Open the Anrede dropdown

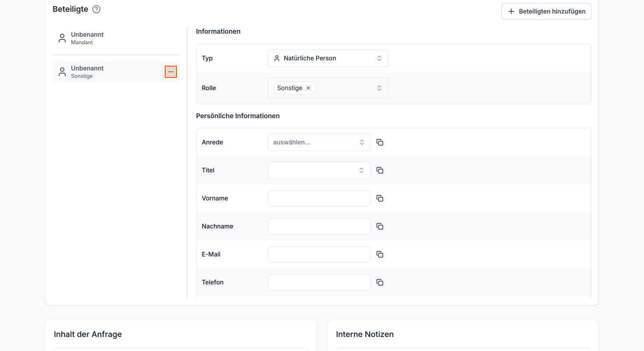(319, 142)
